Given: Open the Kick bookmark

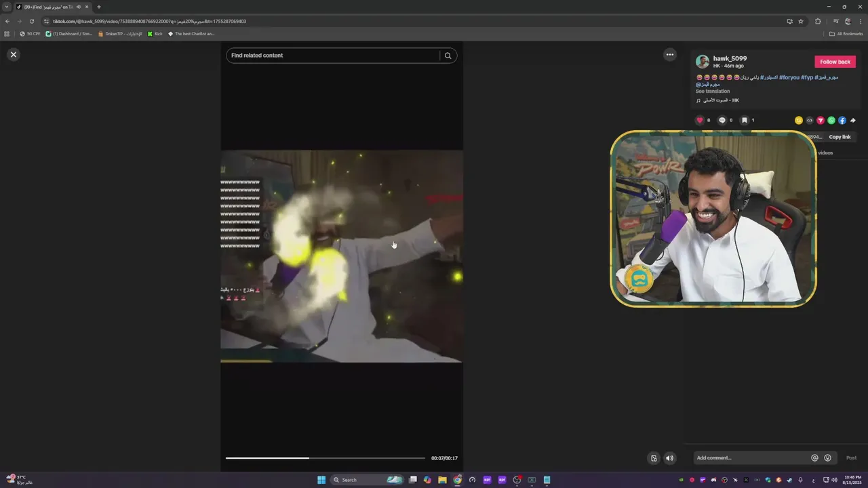Looking at the screenshot, I should (x=155, y=34).
